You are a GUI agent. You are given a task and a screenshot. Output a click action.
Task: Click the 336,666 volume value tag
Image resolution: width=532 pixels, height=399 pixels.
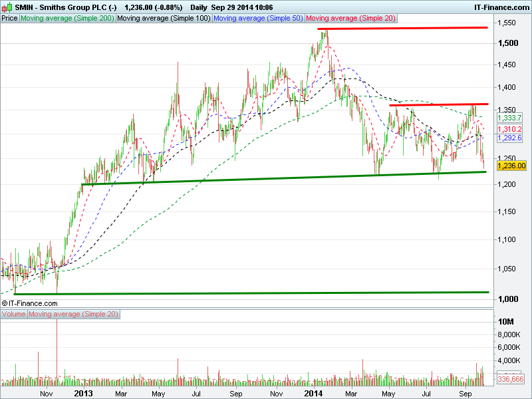(511, 379)
